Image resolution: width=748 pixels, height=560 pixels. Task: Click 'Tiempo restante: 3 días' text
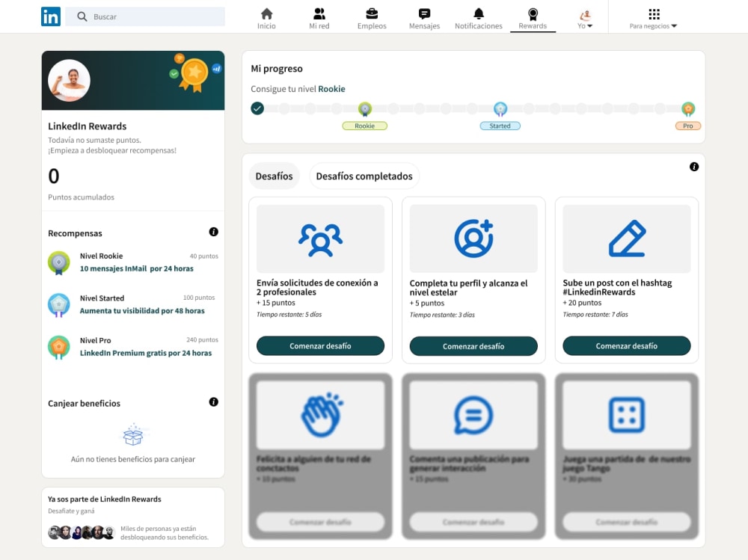442,315
